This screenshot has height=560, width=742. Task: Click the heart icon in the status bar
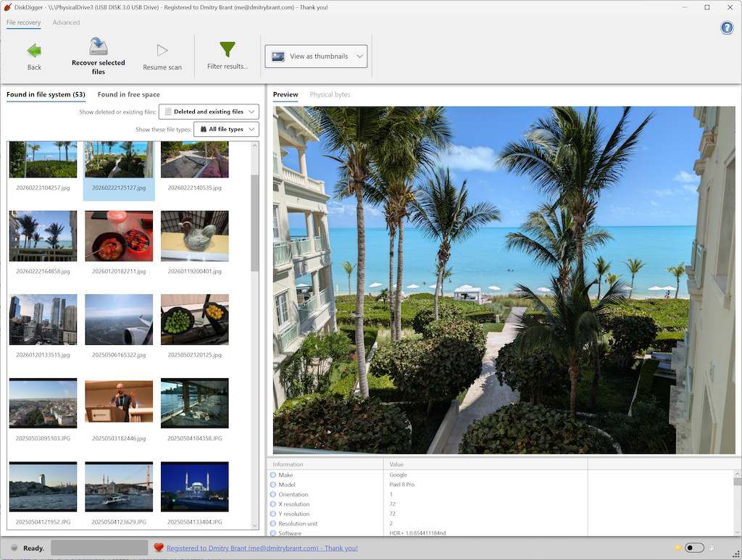click(159, 548)
